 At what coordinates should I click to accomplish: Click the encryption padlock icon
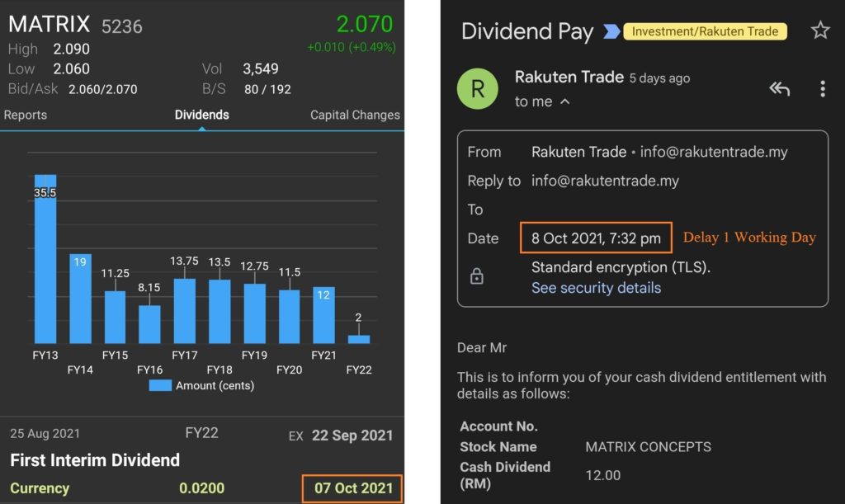tap(476, 276)
